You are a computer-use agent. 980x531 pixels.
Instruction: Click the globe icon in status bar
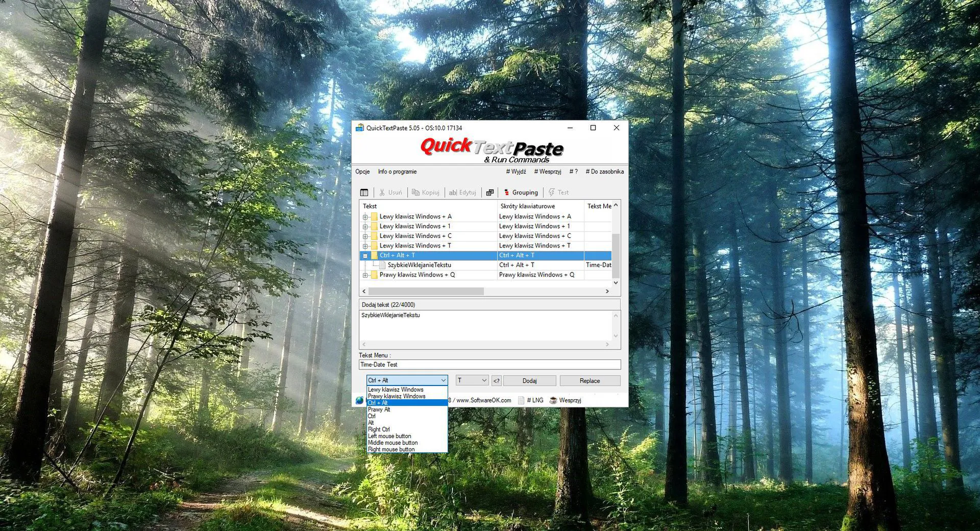[360, 400]
